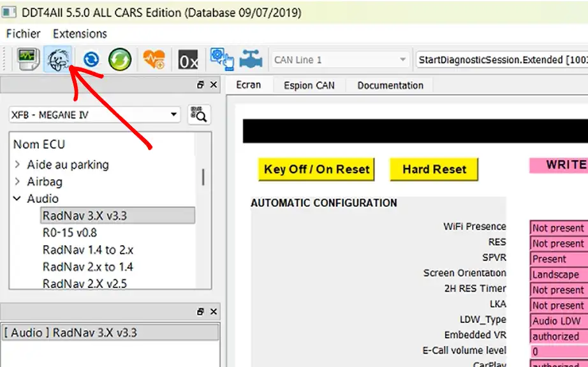Viewport: 588px width, 367px height.
Task: Select RadNav 1.4 to 2.x entry
Action: coord(88,250)
